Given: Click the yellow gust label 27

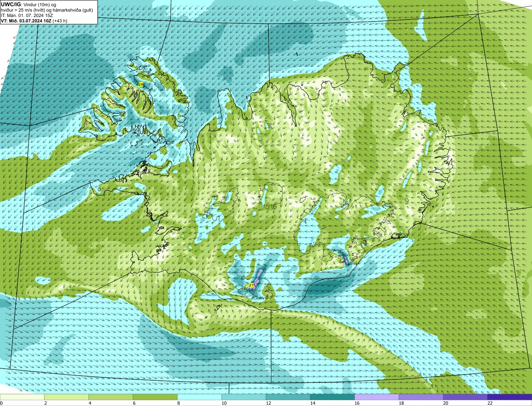Looking at the screenshot, I should (251, 285).
